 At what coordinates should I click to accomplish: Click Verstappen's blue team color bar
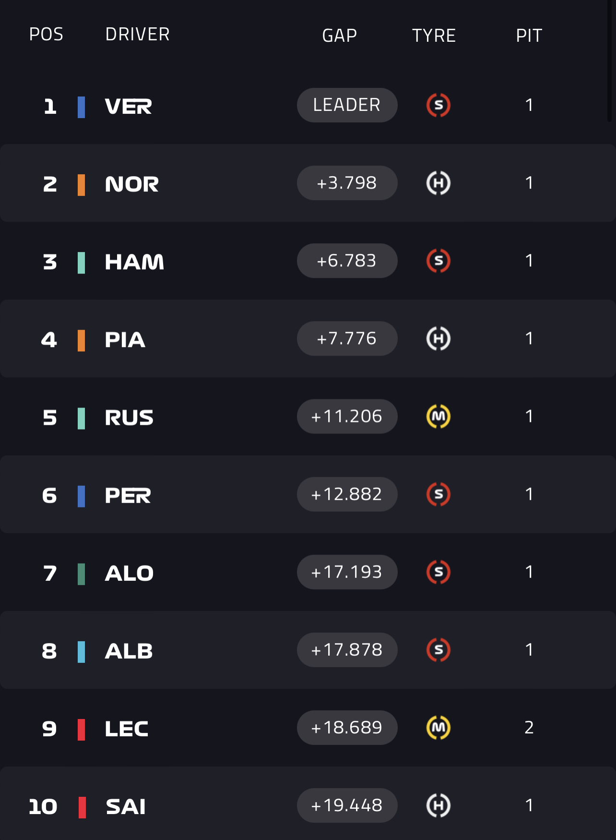82,107
